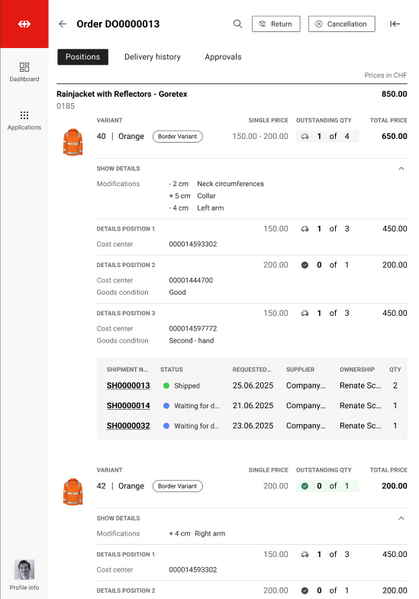Click the Border Variant tag on variant 40
Image resolution: width=419 pixels, height=599 pixels.
(178, 136)
